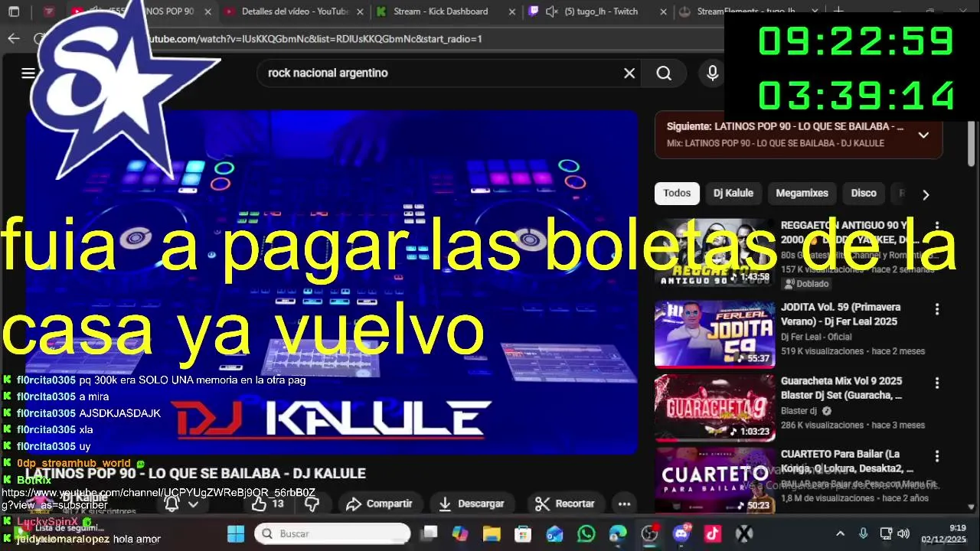Open CUARTETO para bailar thumbnail
The width and height of the screenshot is (980, 551).
(x=714, y=481)
